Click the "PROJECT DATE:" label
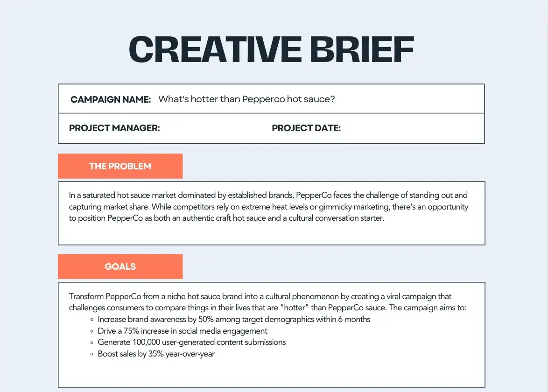The width and height of the screenshot is (548, 392). point(306,128)
